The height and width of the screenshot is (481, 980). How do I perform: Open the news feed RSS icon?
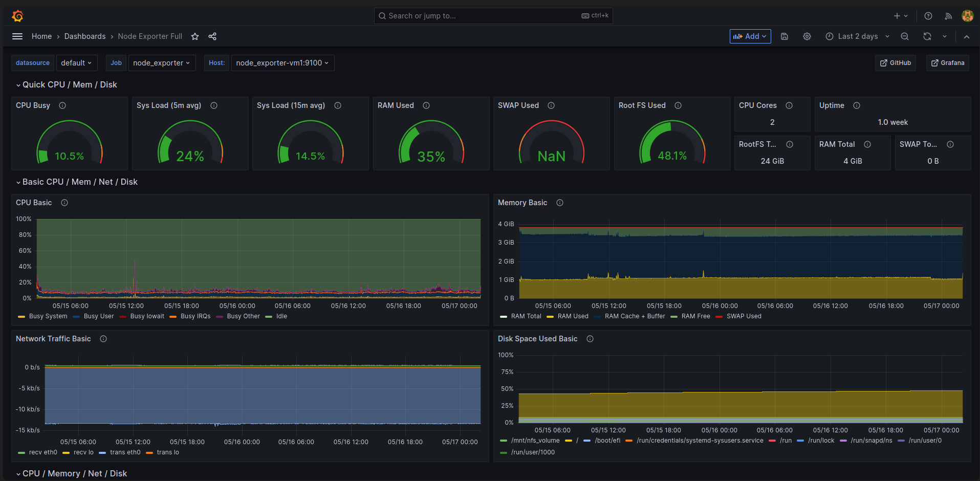[x=948, y=16]
